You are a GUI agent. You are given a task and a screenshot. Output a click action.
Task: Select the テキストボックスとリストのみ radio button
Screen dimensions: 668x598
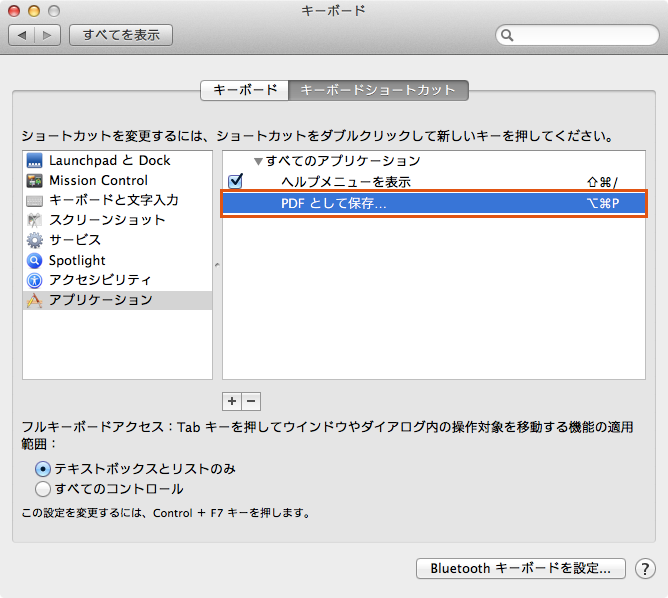click(x=43, y=469)
